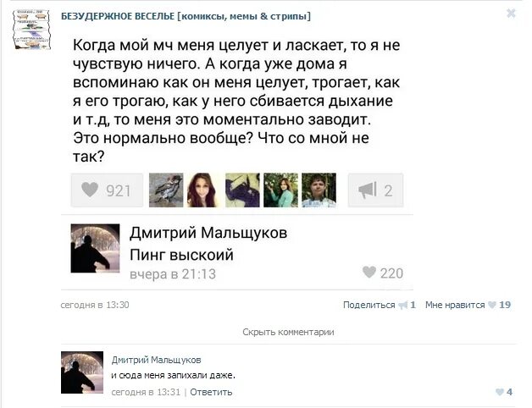This screenshot has width=532, height=408.
Task: Open the girl in teal sweater avatar
Action: [280, 190]
